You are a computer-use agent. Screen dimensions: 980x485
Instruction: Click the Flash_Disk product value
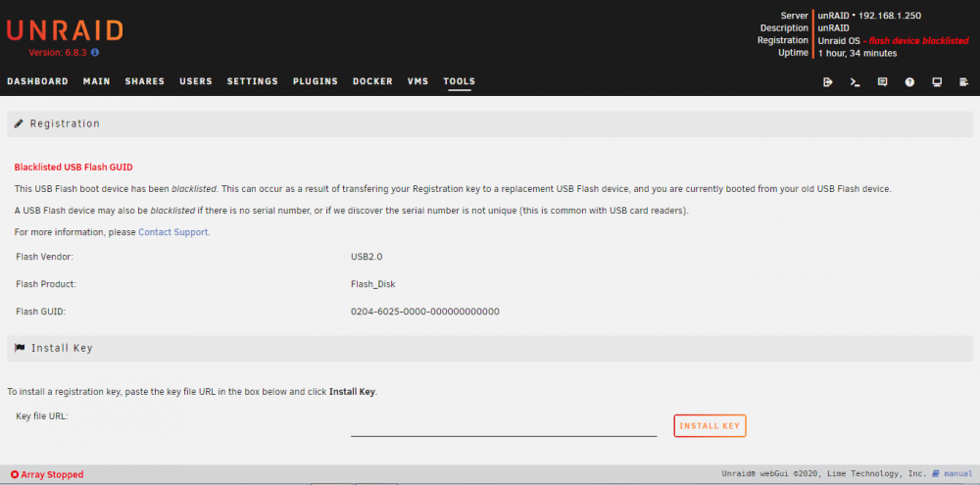(x=373, y=284)
